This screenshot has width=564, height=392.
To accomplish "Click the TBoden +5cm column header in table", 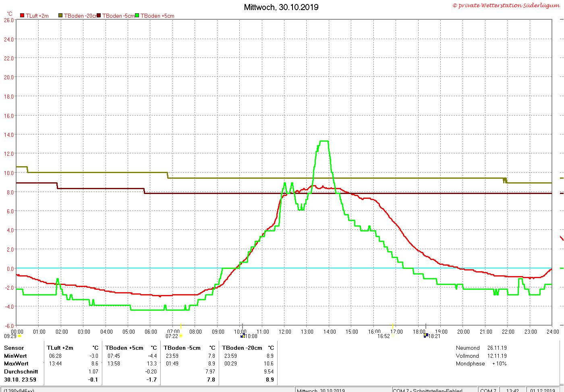I will click(124, 348).
